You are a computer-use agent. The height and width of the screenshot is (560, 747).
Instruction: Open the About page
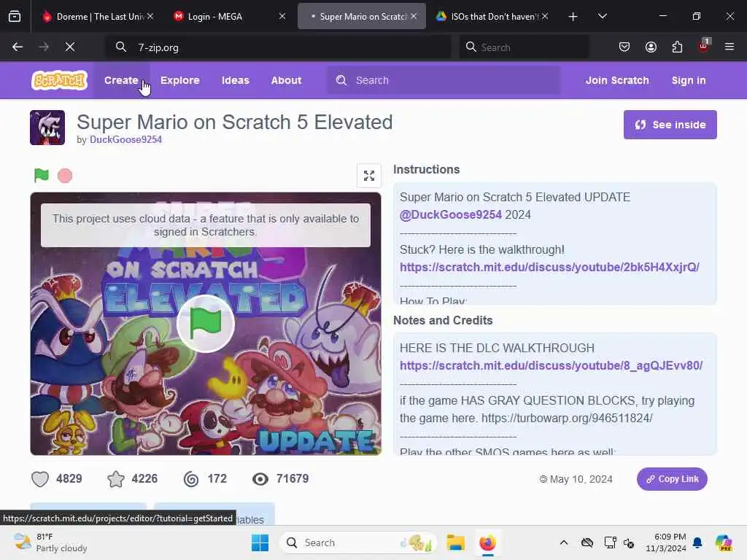pos(286,80)
